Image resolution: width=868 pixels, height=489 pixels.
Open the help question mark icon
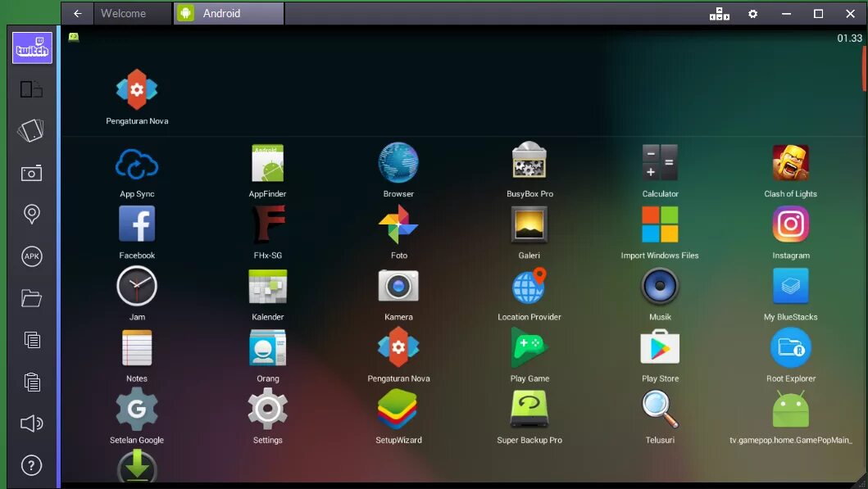tap(31, 465)
